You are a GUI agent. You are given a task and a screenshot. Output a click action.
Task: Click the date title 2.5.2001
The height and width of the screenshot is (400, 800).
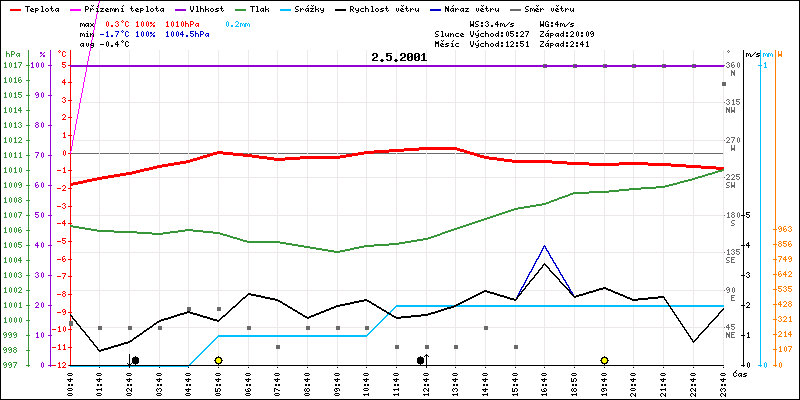tap(399, 57)
